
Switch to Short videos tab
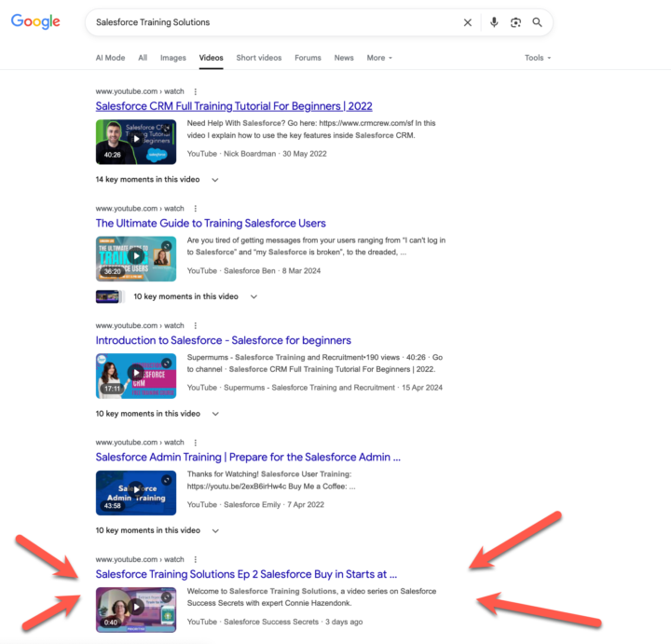(x=259, y=58)
